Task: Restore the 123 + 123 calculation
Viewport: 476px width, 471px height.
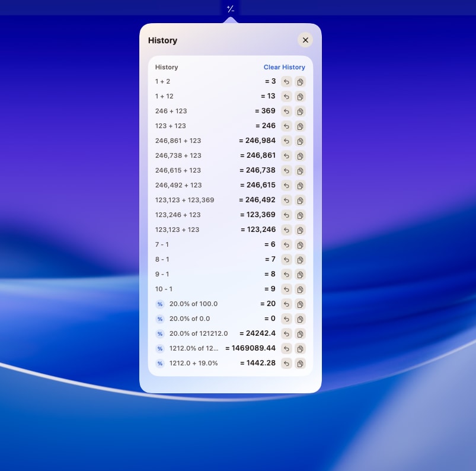Action: 286,126
